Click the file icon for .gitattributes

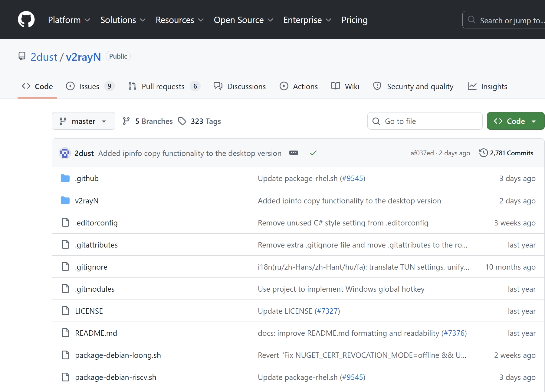pos(65,245)
